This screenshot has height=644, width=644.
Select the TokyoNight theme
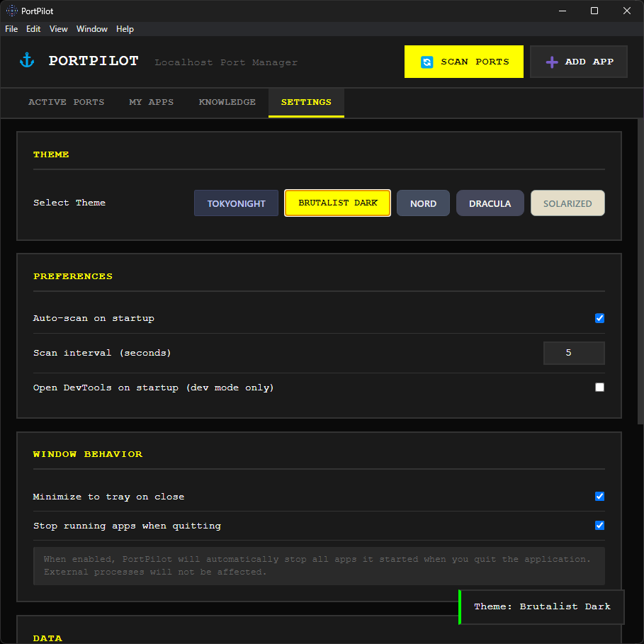tap(236, 203)
